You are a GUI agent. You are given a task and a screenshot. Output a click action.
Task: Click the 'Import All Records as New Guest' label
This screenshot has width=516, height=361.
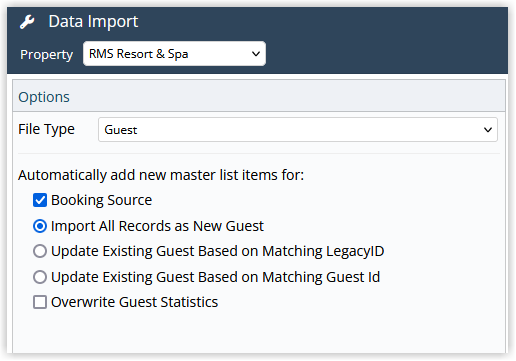(157, 226)
